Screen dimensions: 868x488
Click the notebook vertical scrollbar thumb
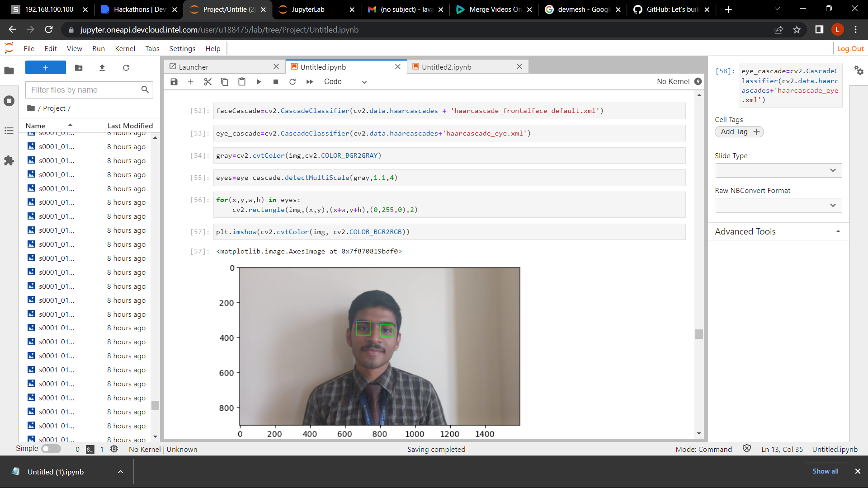699,334
